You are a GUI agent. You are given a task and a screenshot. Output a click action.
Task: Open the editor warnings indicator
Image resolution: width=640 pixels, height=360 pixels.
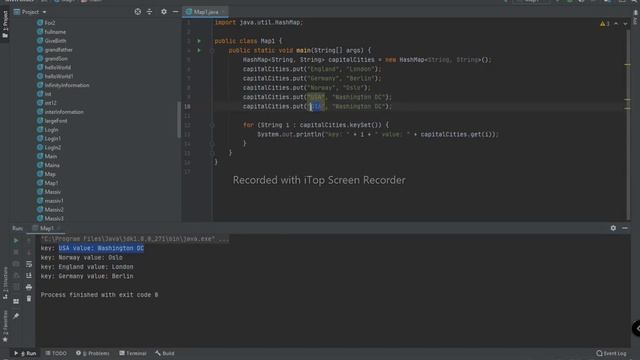coord(605,24)
